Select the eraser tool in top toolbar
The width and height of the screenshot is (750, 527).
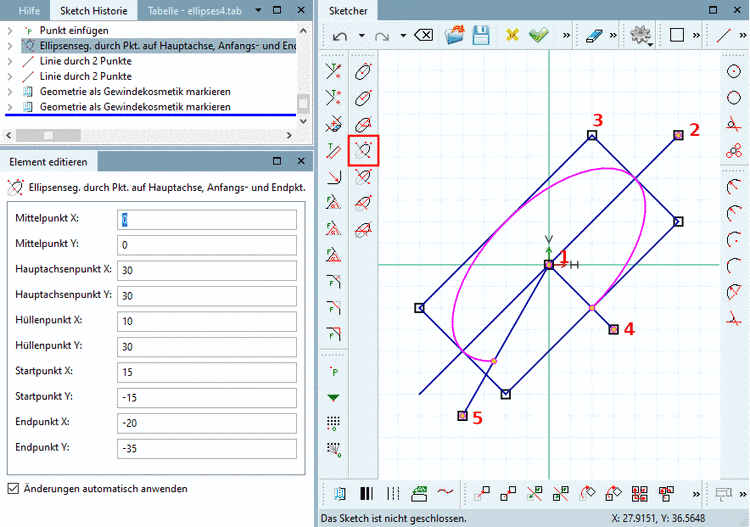click(593, 35)
